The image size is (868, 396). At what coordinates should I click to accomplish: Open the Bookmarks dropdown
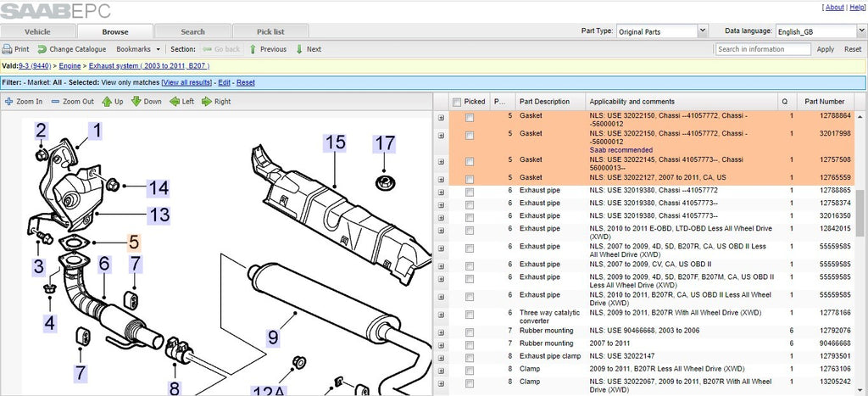pyautogui.click(x=138, y=49)
